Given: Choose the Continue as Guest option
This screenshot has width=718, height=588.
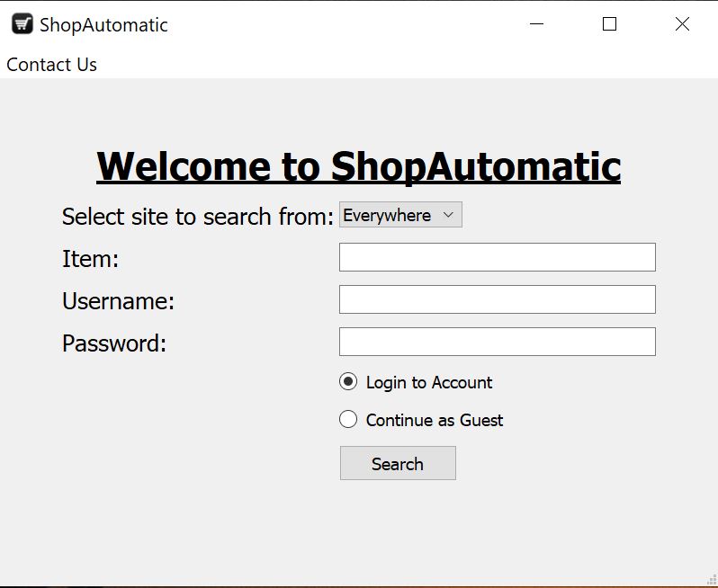Looking at the screenshot, I should point(348,420).
